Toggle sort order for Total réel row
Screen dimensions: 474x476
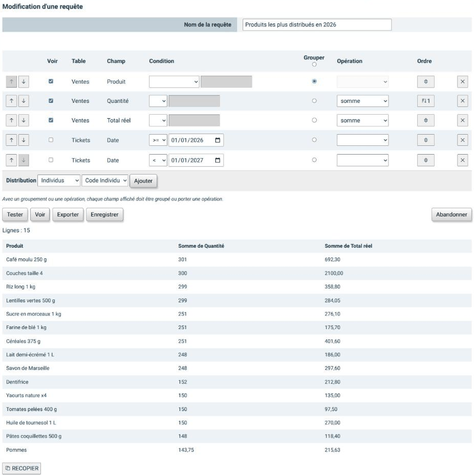(x=426, y=120)
